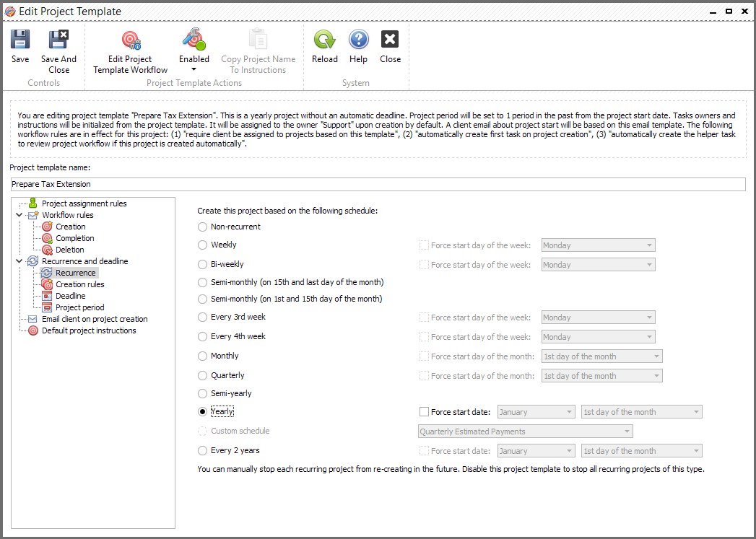756x539 pixels.
Task: Select Semi-monthly on 15th and last day
Action: pos(202,282)
